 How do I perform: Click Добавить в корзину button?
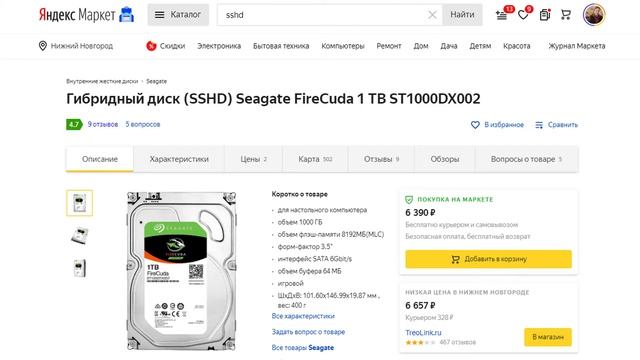coord(489,259)
